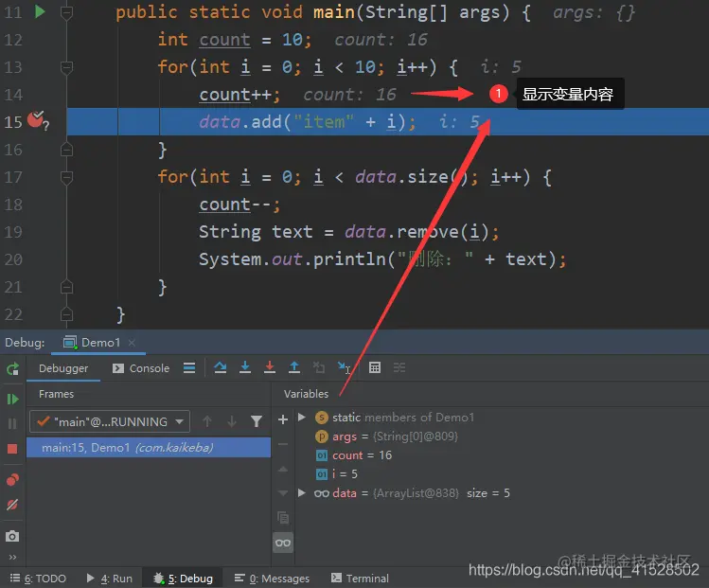
Task: Expand static members of Demo1 node
Action: [302, 417]
